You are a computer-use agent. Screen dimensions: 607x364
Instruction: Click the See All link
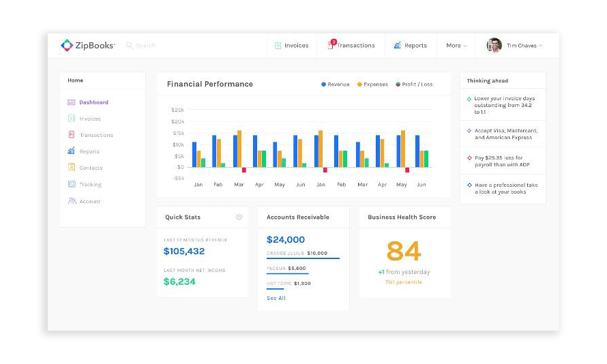276,298
